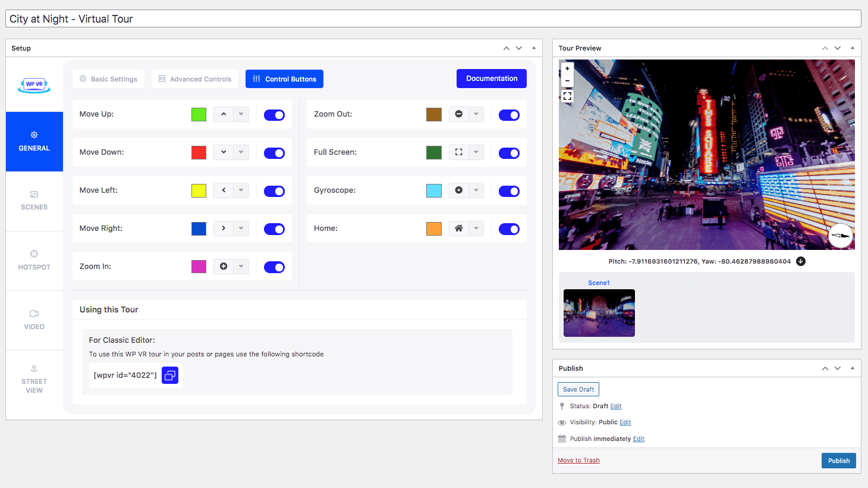Screen dimensions: 868x488
Task: Open the Move Right icon dropdown
Action: [x=241, y=229]
